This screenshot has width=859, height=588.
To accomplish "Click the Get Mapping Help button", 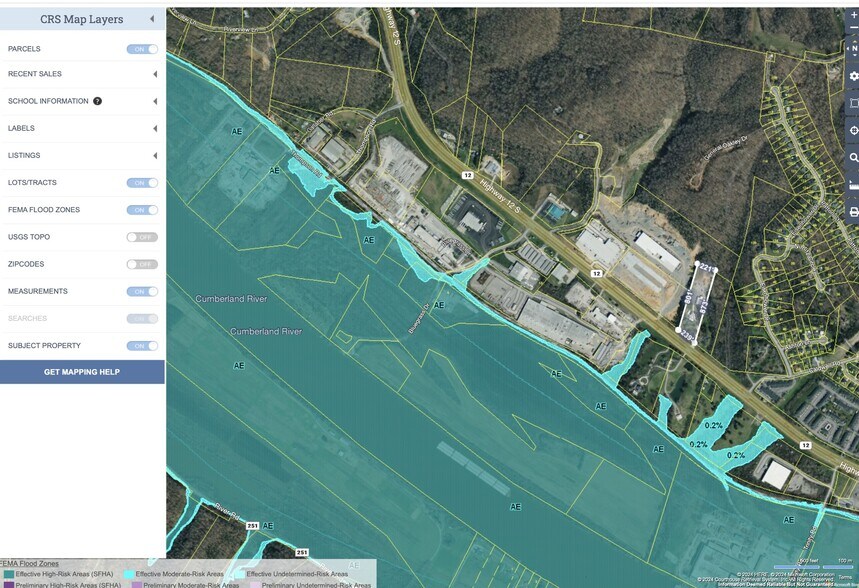I will [x=82, y=372].
